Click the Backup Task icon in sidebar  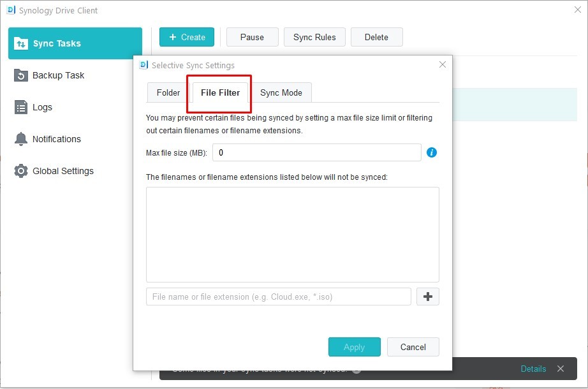click(x=21, y=75)
